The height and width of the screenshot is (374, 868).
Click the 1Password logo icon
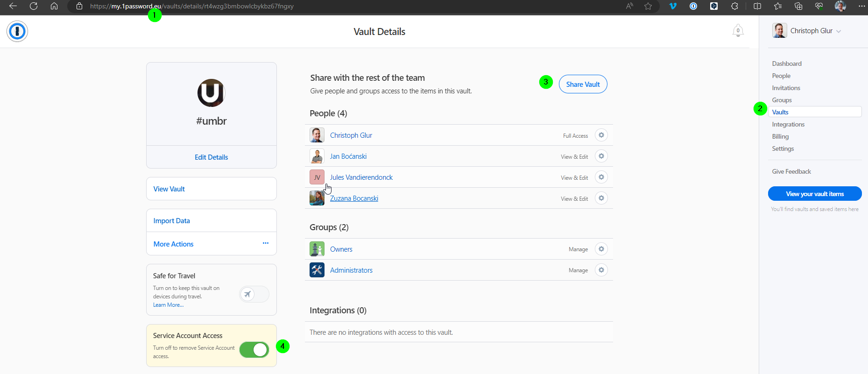pos(17,31)
